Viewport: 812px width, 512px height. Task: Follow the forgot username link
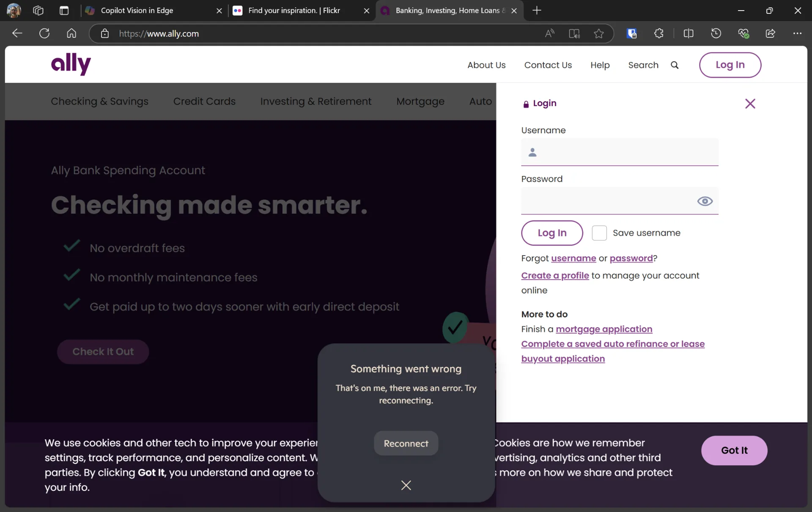click(573, 259)
